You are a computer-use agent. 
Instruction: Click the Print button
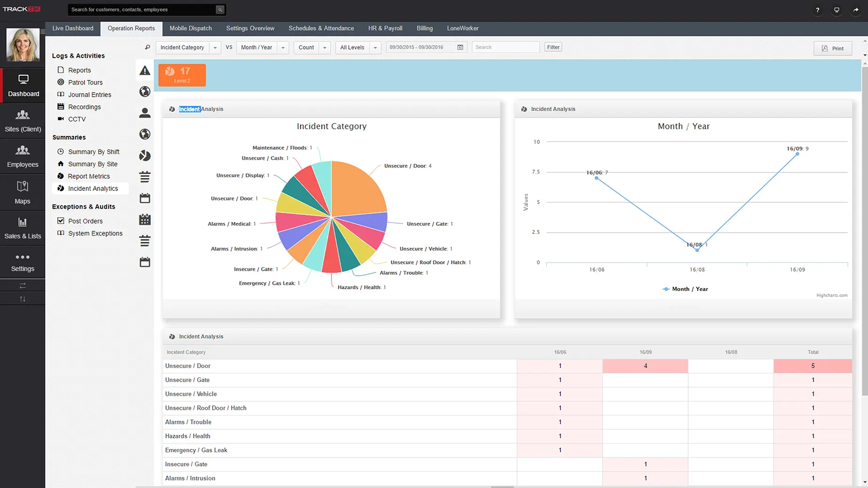pyautogui.click(x=832, y=48)
